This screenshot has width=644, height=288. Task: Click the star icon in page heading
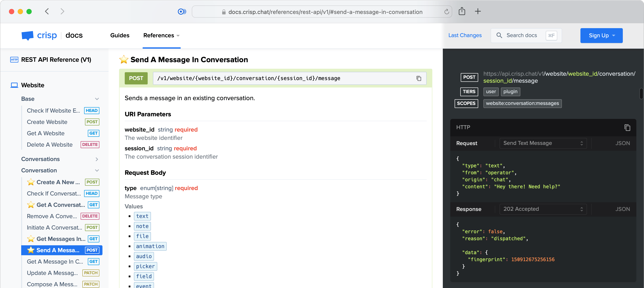124,59
